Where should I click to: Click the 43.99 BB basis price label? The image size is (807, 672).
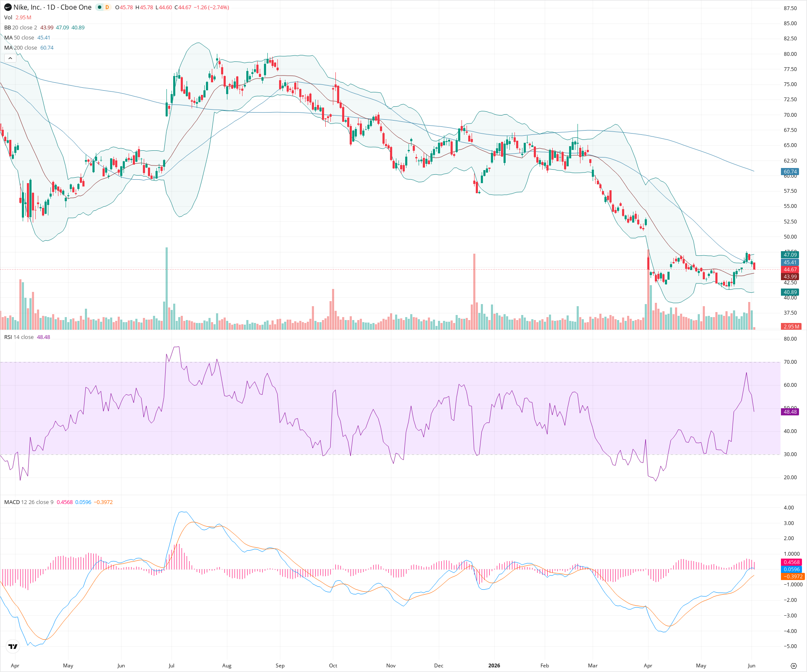[x=790, y=276]
